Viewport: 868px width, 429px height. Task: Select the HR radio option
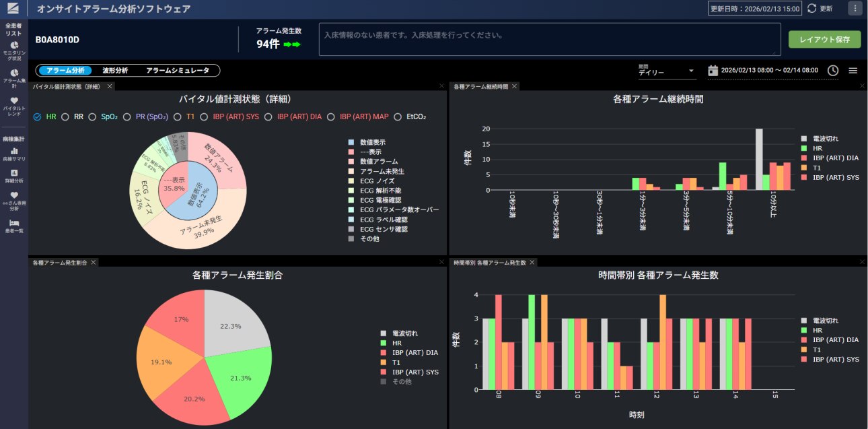pos(38,117)
